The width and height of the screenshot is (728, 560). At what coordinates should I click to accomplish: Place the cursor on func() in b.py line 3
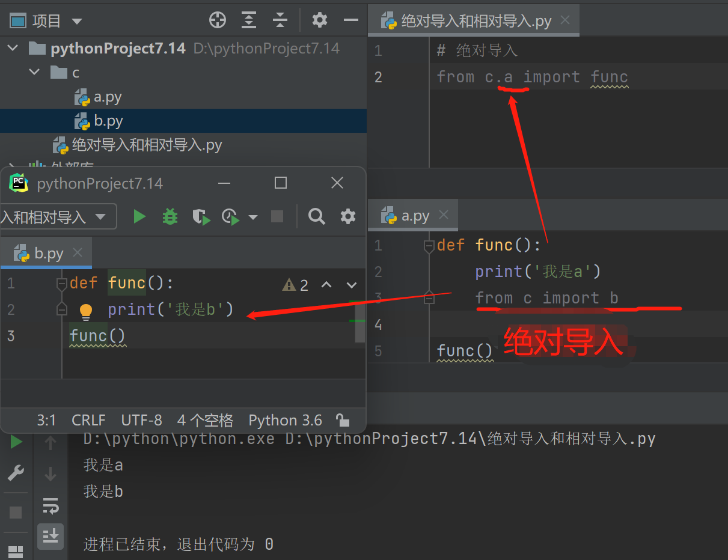click(x=97, y=336)
